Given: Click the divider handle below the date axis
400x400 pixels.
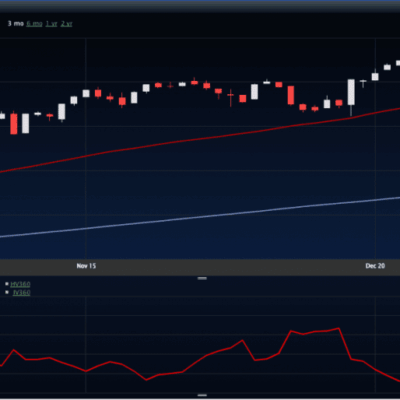Looking at the screenshot, I should [x=202, y=278].
